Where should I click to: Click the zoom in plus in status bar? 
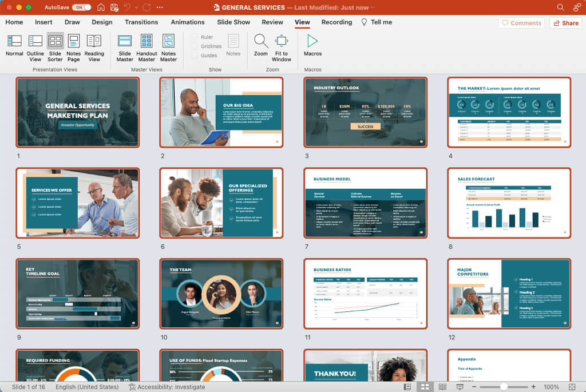533,387
